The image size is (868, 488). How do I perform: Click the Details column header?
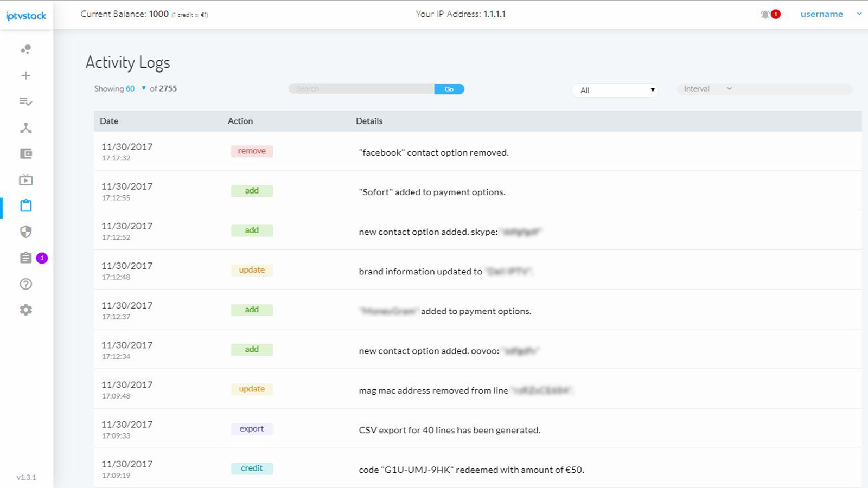[369, 121]
